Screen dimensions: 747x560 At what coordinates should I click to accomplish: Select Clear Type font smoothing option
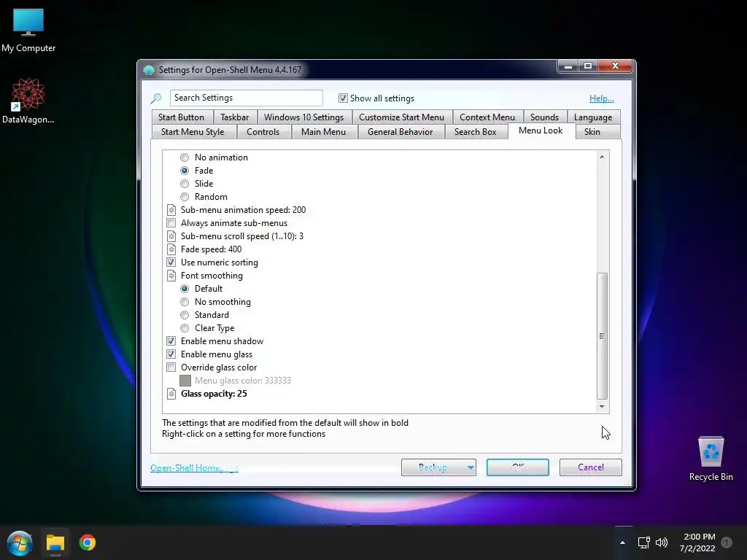pyautogui.click(x=185, y=328)
